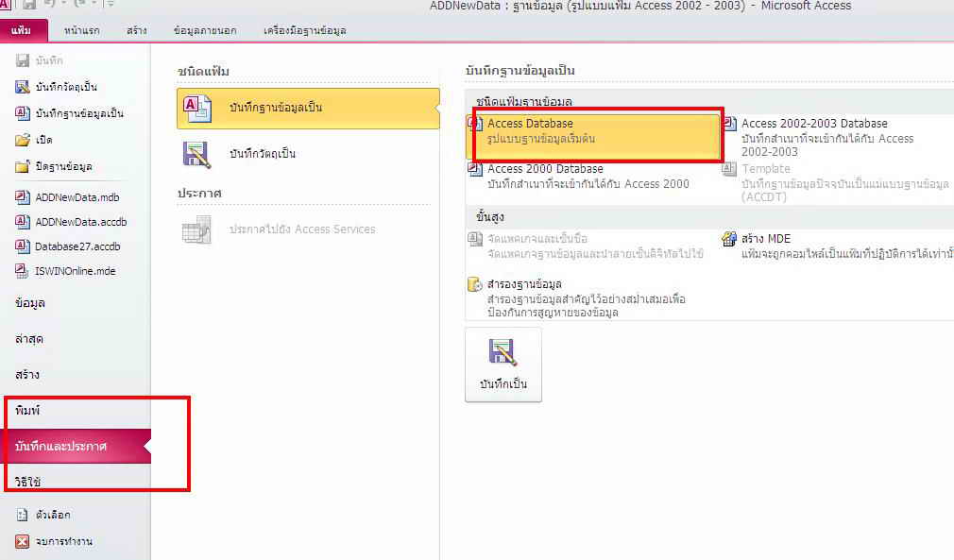954x560 pixels.
Task: Click บันทึกฐานข้อมูลเป็น in the left sidebar
Action: tap(69, 113)
